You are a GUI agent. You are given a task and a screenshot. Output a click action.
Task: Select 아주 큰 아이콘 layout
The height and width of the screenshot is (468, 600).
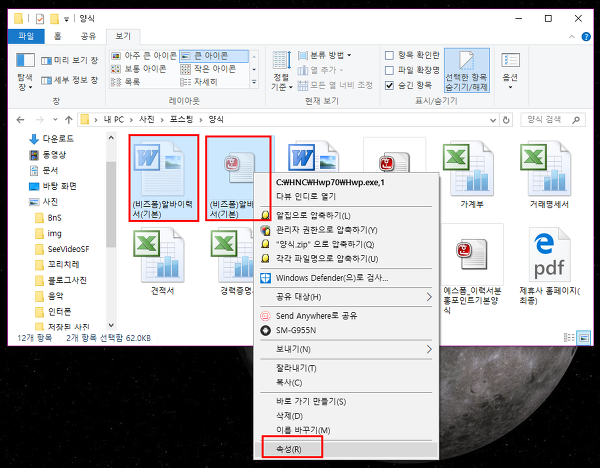(x=143, y=56)
